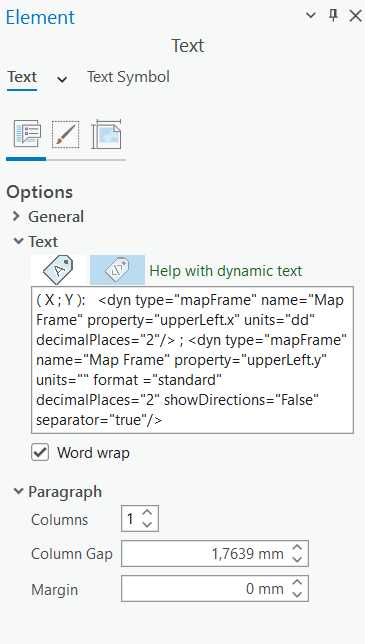Toggle auto-hide pin on Element pane
Viewport: 365px width, 644px height.
click(333, 16)
